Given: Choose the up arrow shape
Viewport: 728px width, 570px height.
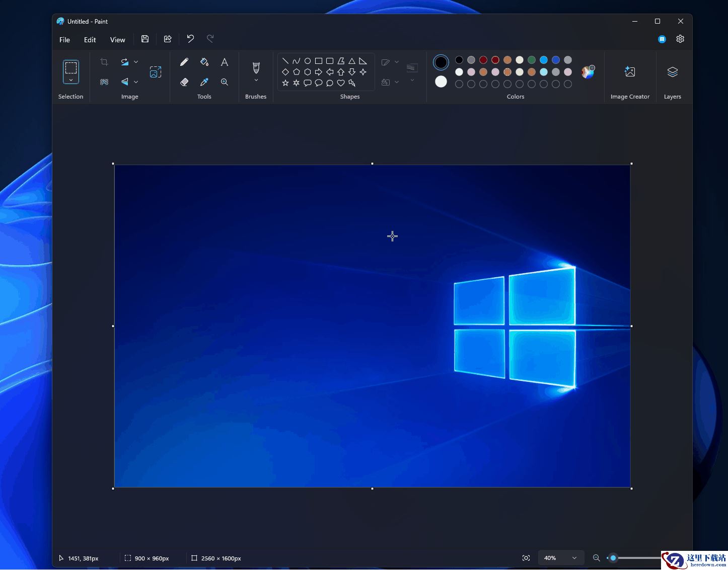Looking at the screenshot, I should [341, 72].
